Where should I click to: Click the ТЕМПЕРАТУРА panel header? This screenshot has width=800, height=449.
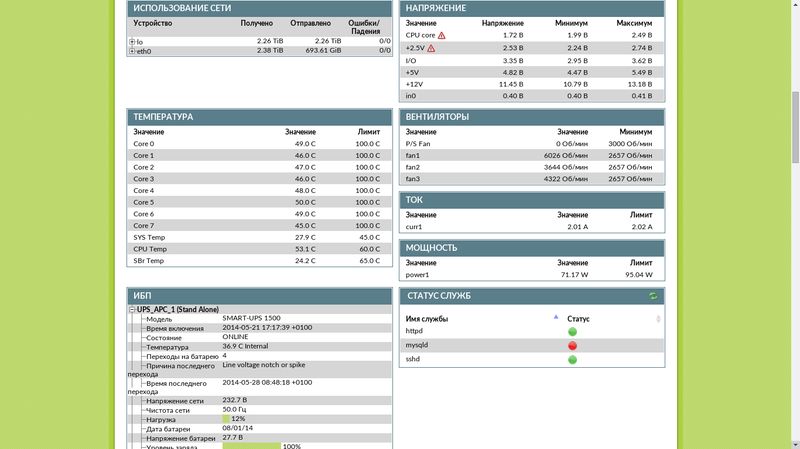click(x=260, y=117)
